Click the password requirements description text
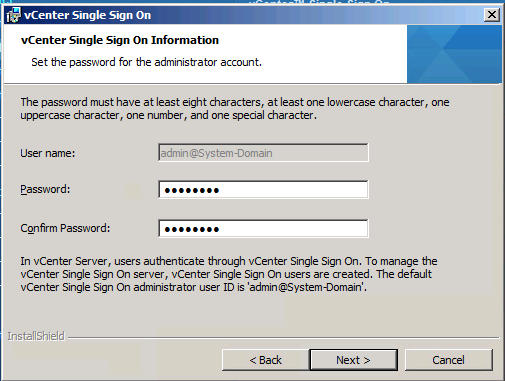 pos(235,109)
